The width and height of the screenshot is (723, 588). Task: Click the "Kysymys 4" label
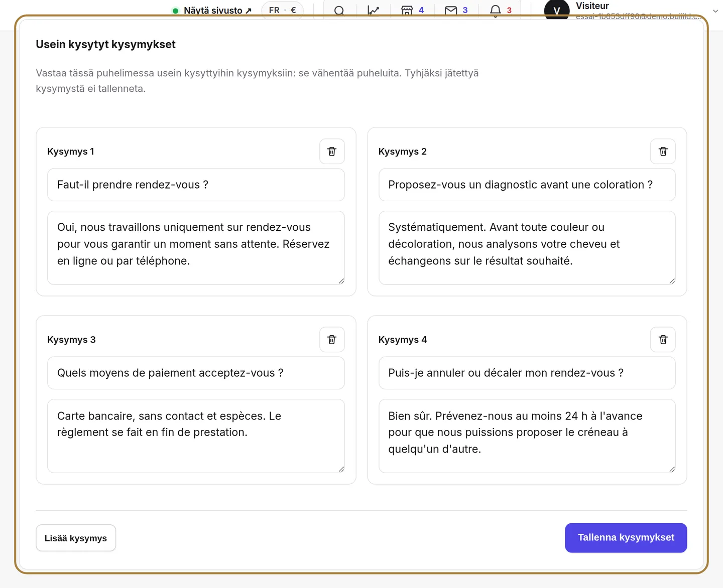pyautogui.click(x=403, y=340)
